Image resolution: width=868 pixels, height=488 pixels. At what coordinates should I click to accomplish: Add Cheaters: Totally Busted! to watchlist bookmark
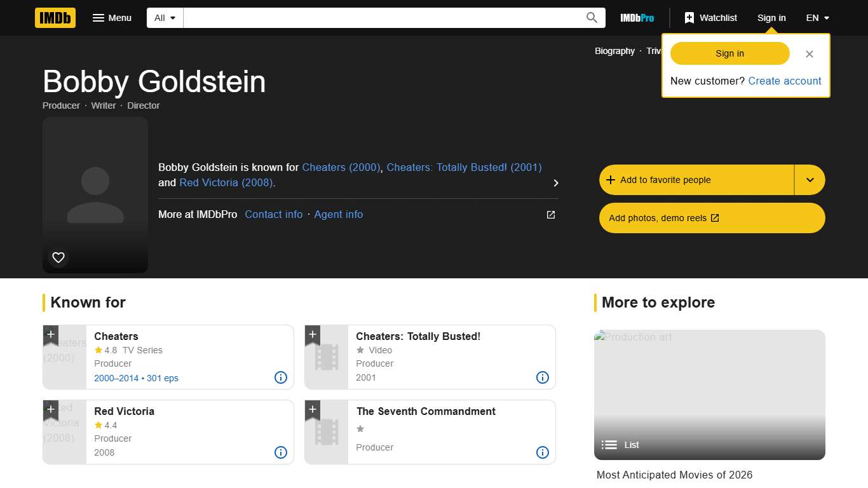pos(312,334)
